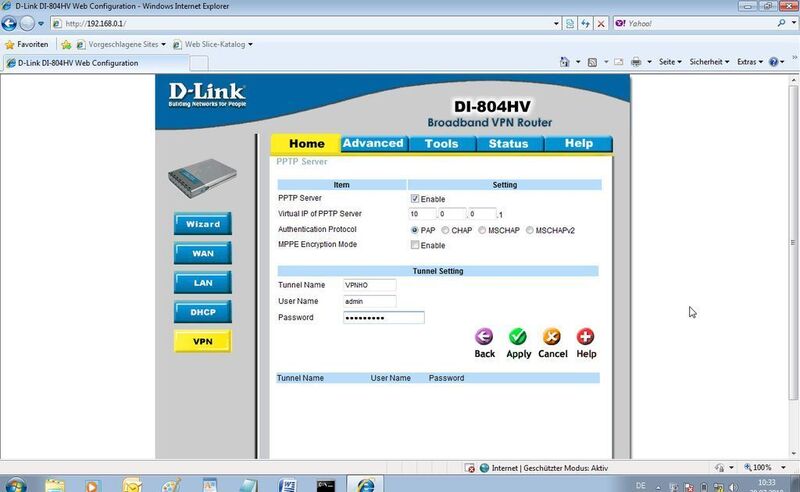
Task: Open recent pages dropdown next to forward arrow
Action: 41,23
